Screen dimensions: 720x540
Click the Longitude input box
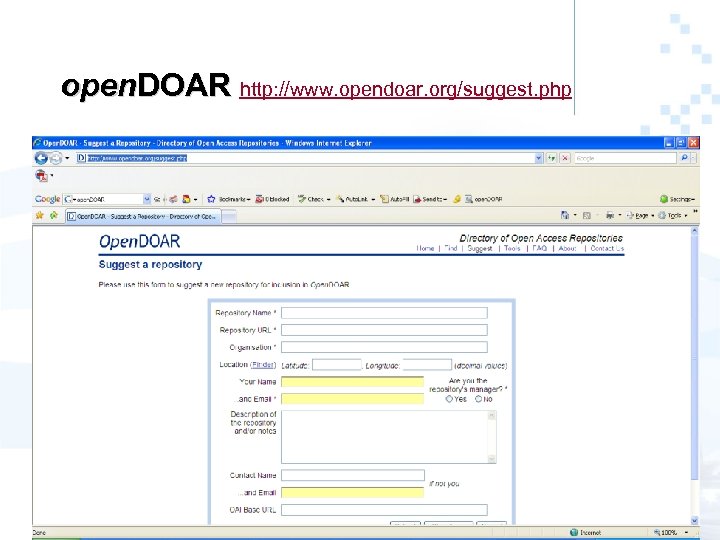(427, 365)
